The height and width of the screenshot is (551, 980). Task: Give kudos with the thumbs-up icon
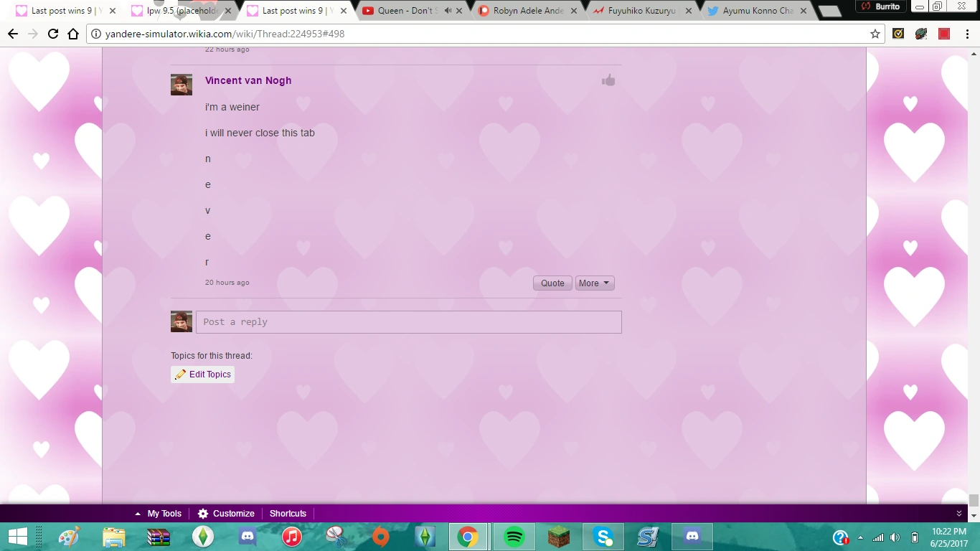click(608, 80)
